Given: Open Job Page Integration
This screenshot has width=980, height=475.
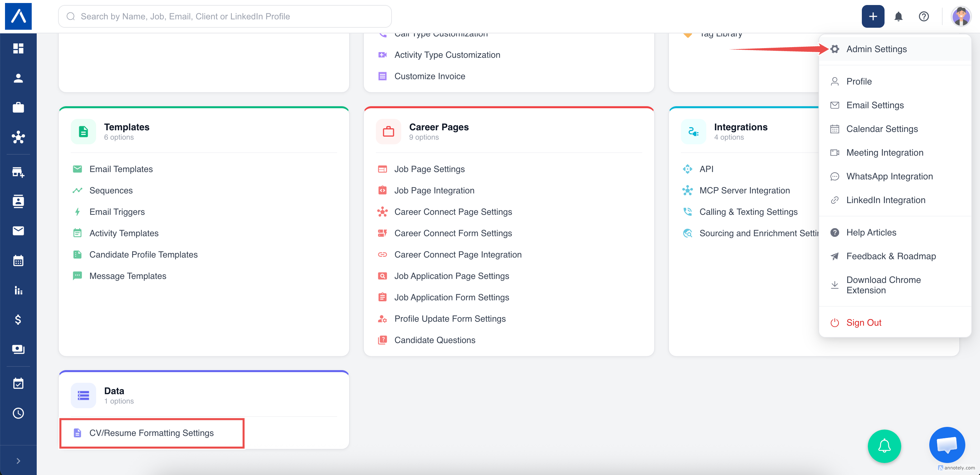Looking at the screenshot, I should click(434, 190).
